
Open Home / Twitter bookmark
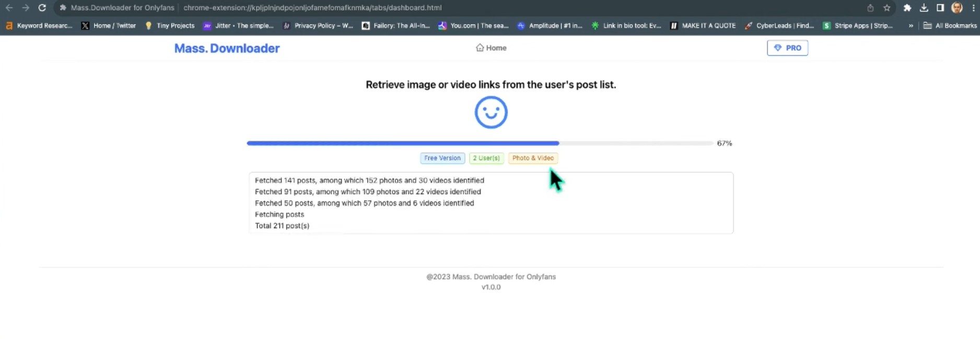[109, 26]
